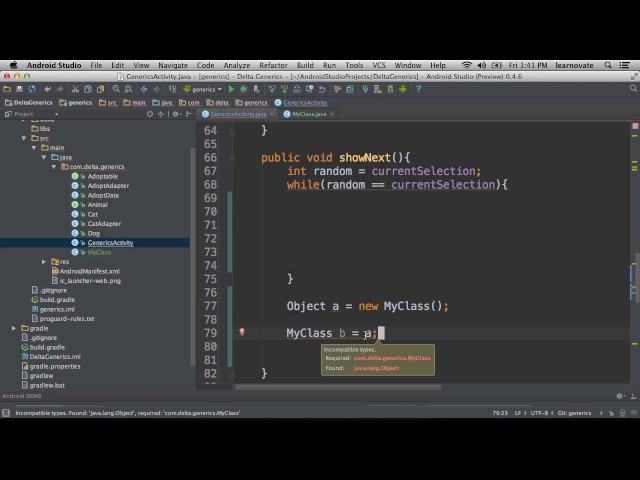The image size is (640, 480).
Task: Run the generics configuration with green play
Action: pyautogui.click(x=231, y=89)
